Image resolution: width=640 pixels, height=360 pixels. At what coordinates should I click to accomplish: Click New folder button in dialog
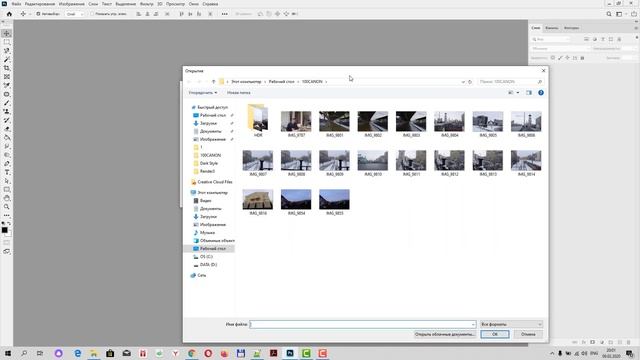(239, 93)
